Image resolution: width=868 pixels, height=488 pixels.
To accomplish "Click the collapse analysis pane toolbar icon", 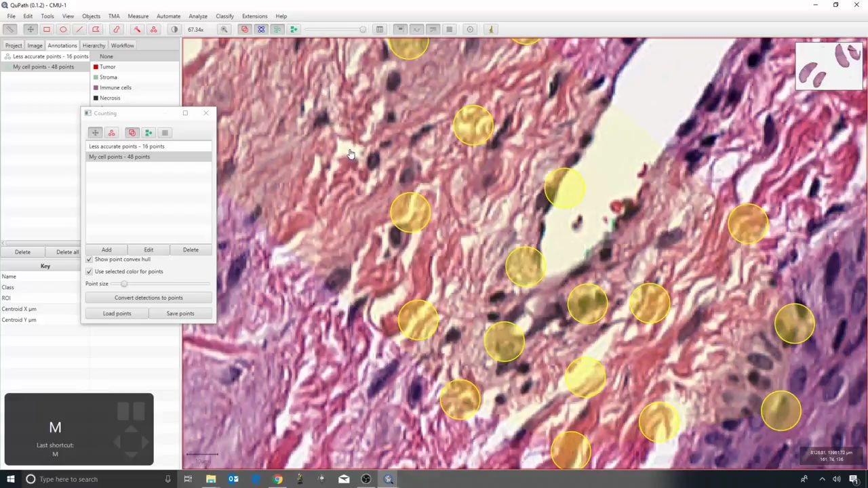I will pyautogui.click(x=9, y=29).
